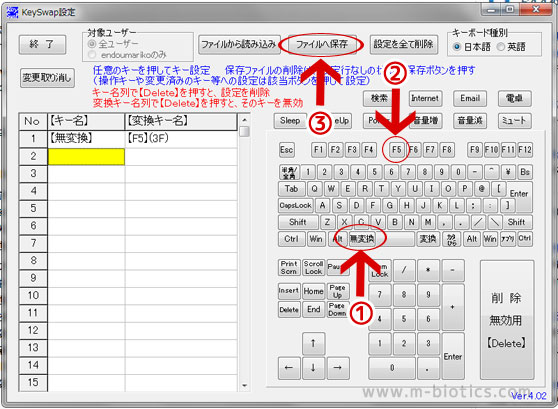Screen dimensions: 558x409
Task: Click the KeySwap title bar app icon
Action: coord(12,12)
